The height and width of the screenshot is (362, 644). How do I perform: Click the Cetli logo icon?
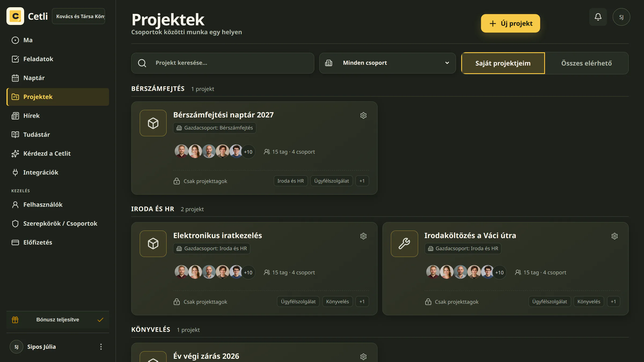15,16
